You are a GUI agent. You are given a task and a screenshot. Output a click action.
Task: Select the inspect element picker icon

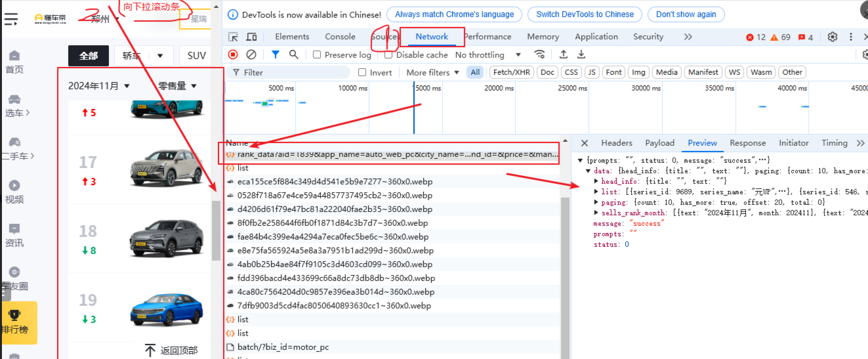tap(234, 37)
